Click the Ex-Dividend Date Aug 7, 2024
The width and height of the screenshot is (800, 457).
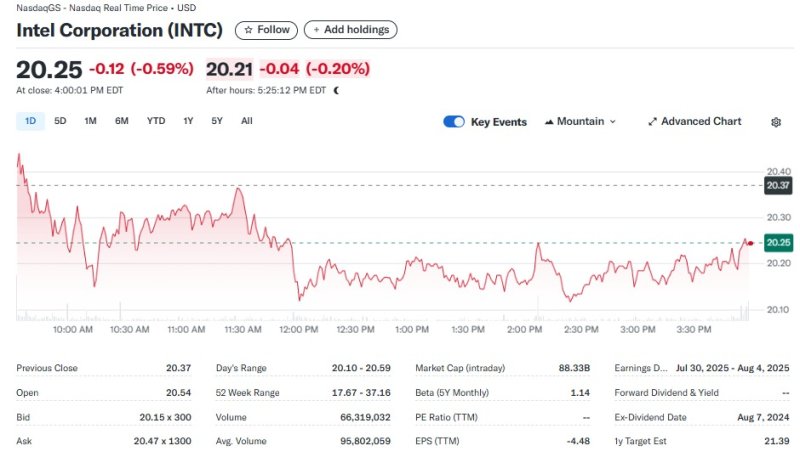click(x=763, y=417)
